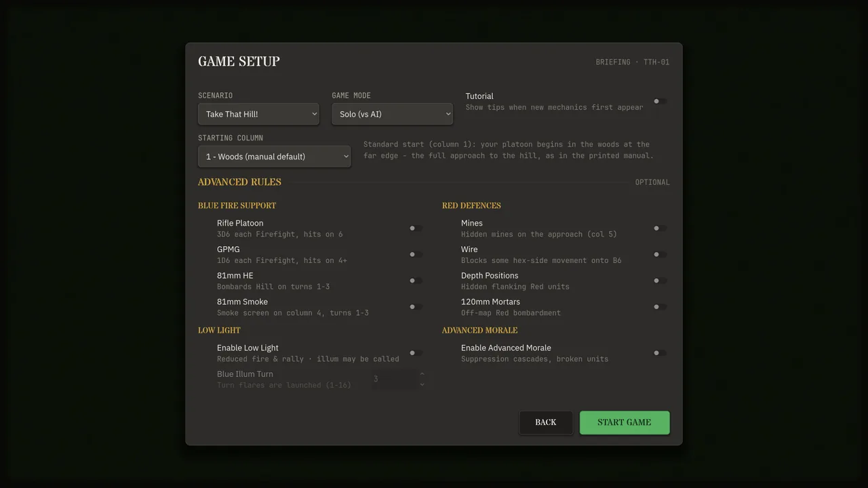Click the Blue Illum Turn number field
The image size is (868, 488).
(x=394, y=380)
